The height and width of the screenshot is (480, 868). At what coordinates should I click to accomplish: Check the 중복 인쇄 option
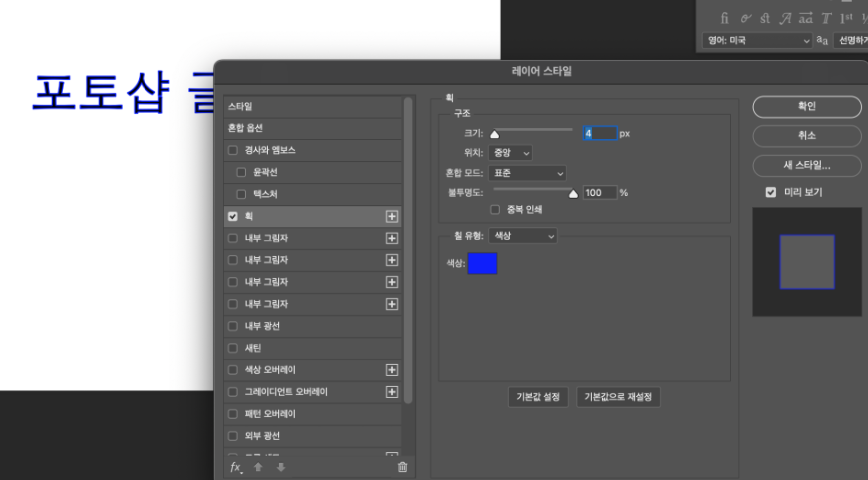pyautogui.click(x=495, y=210)
